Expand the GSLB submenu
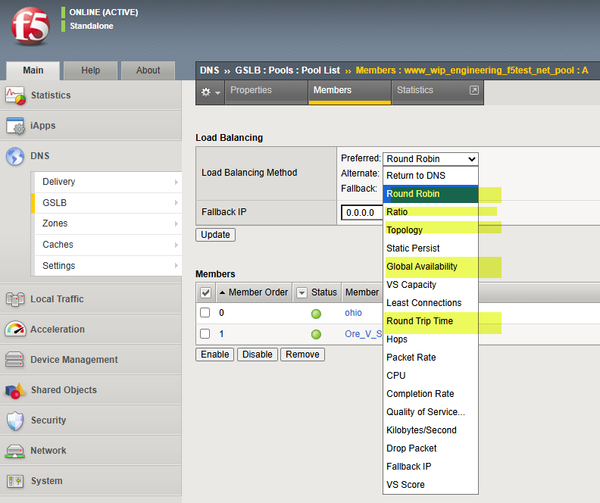This screenshot has height=503, width=600. coord(108,203)
